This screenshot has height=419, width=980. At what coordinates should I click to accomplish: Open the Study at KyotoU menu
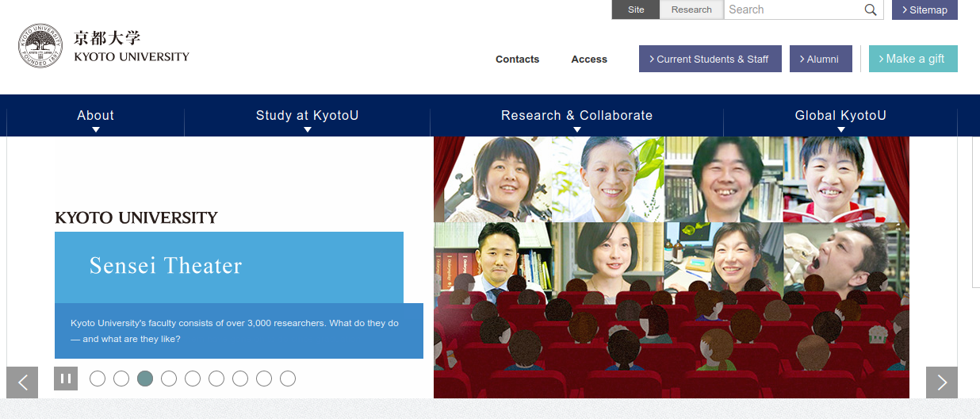point(308,116)
